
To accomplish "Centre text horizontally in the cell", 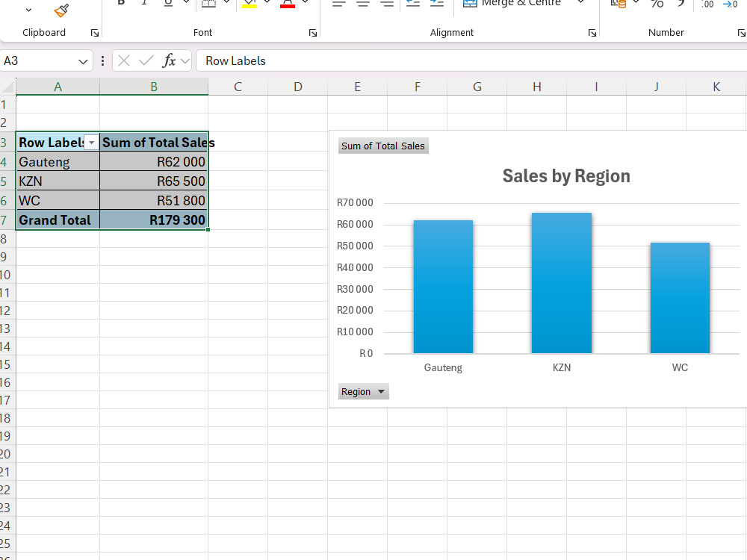I will click(363, 4).
